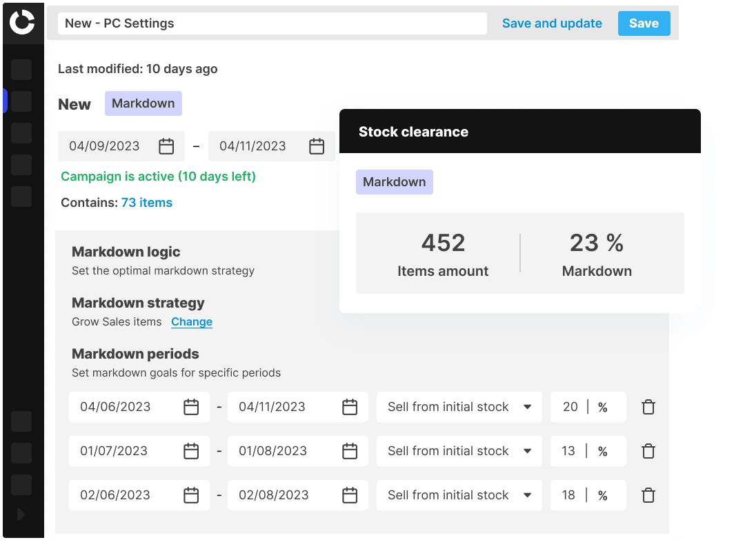Open the second 'Sell from initial stock' dropdown
The image size is (734, 560).
coord(459,451)
